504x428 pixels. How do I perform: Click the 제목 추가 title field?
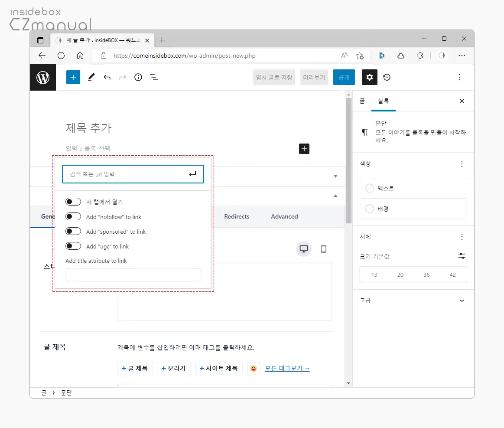click(89, 128)
